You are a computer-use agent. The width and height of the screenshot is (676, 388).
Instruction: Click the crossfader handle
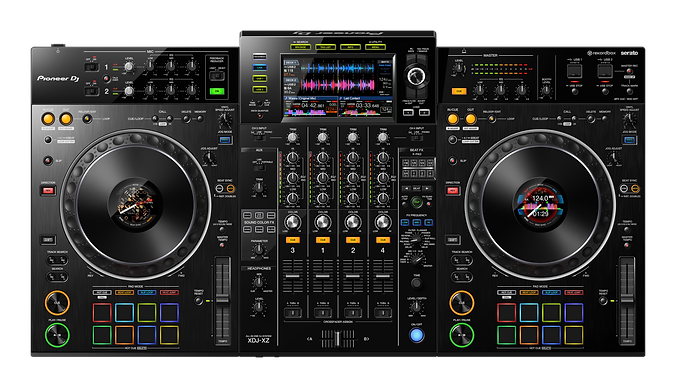(338, 339)
